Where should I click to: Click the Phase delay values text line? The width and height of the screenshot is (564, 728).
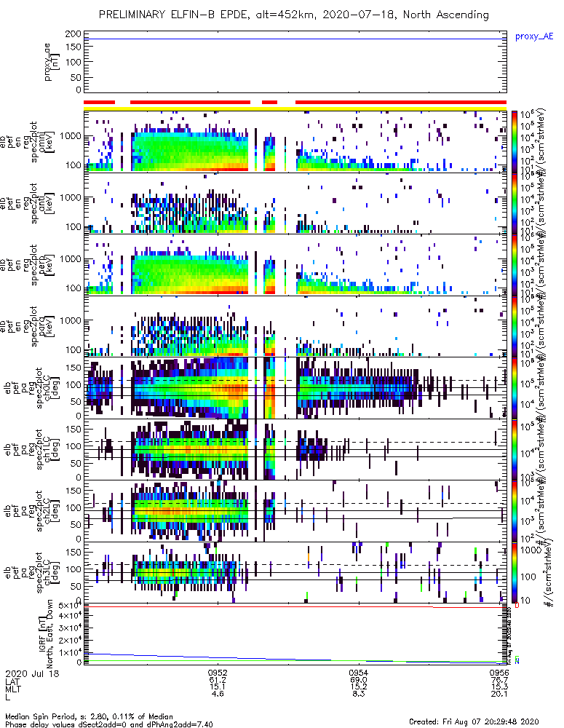(x=109, y=724)
